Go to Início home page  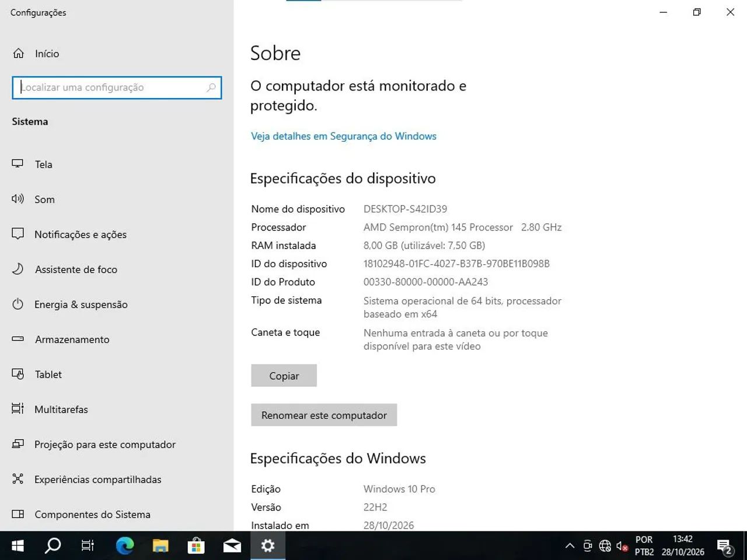(117, 54)
